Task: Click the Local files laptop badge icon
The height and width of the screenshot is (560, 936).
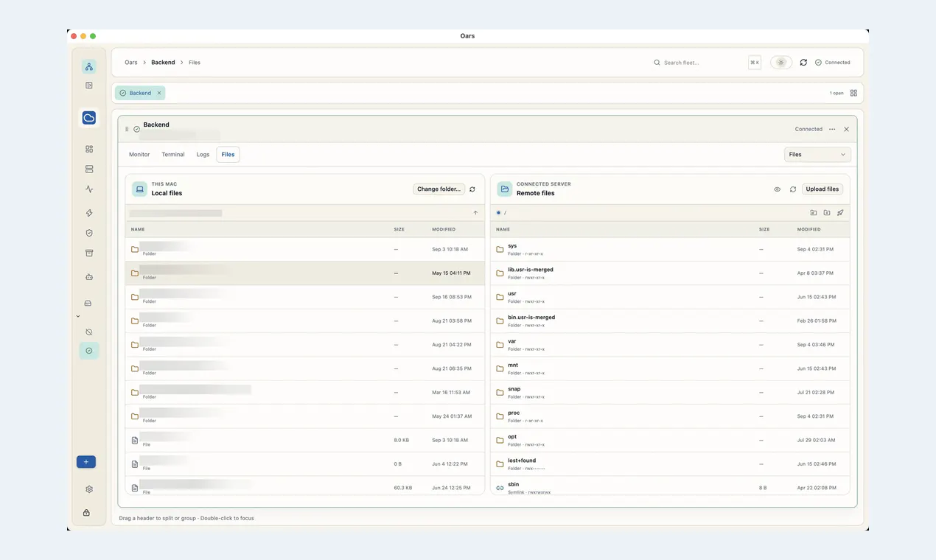Action: click(x=140, y=189)
